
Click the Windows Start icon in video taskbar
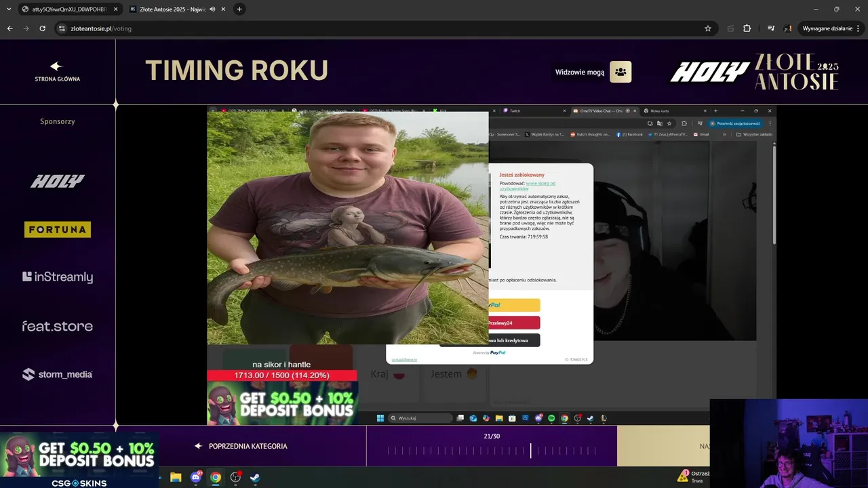(380, 418)
